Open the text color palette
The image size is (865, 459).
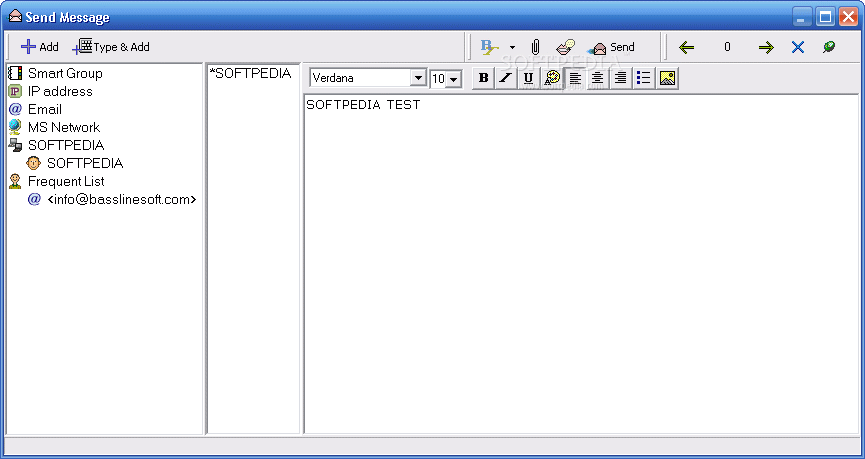[x=552, y=78]
